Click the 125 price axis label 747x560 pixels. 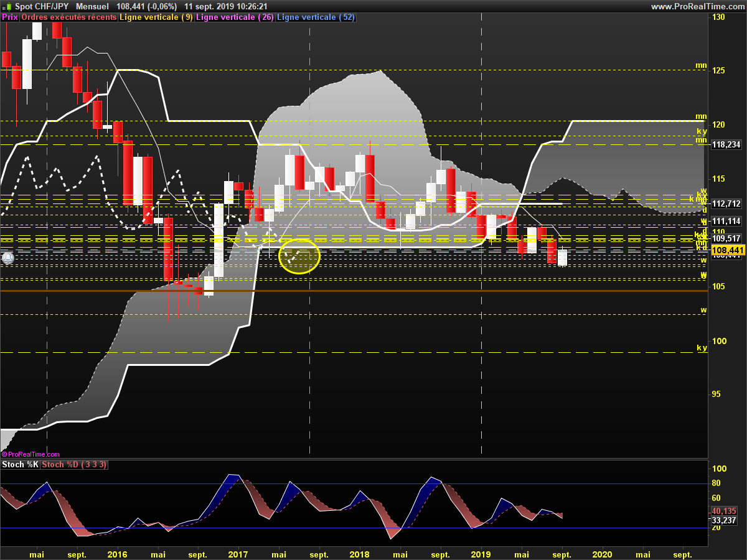(718, 70)
